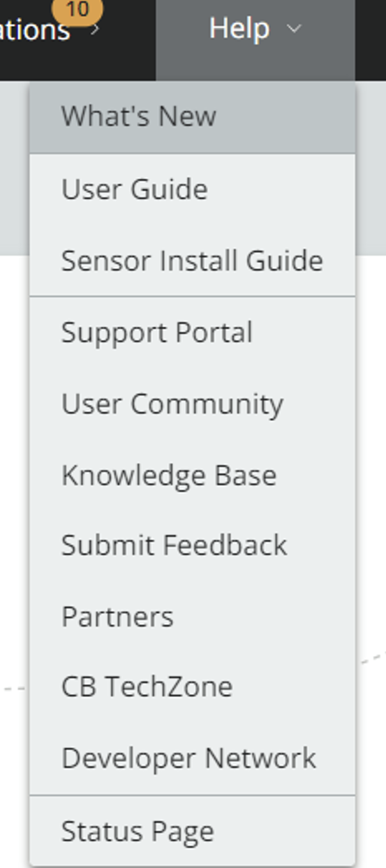Click the dashed chart line left of menu
Image resolution: width=386 pixels, height=868 pixels.
coord(13,689)
